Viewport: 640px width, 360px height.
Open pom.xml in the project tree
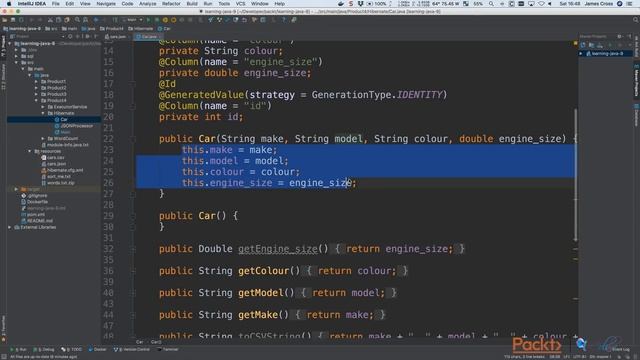pyautogui.click(x=33, y=214)
